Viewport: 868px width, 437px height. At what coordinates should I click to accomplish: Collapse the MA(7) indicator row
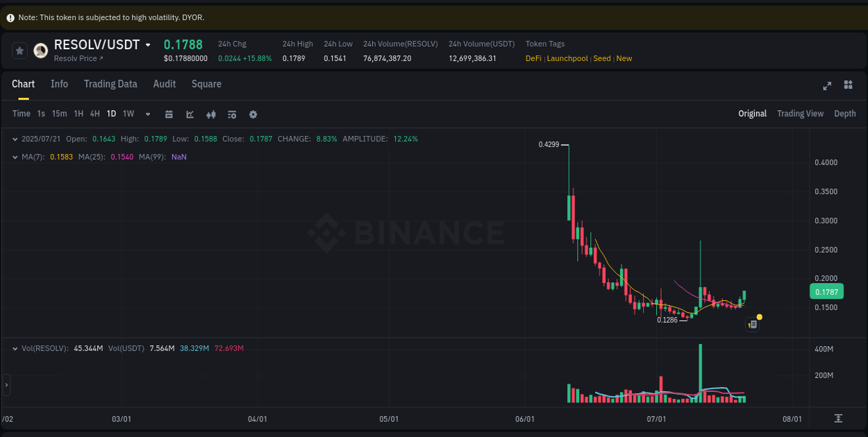[x=15, y=157]
